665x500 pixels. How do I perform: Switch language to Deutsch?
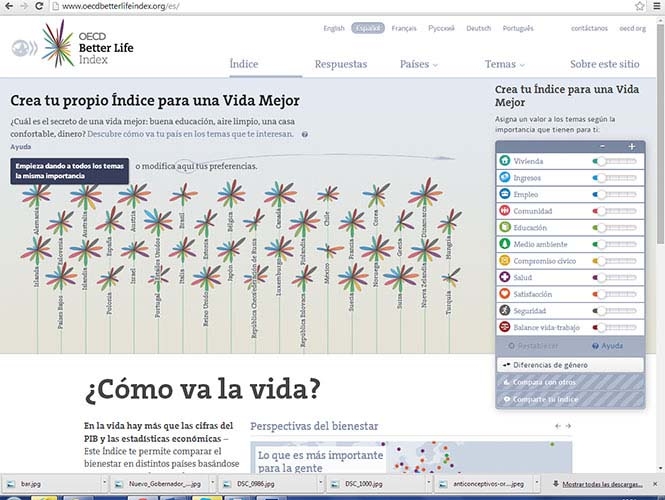pyautogui.click(x=478, y=28)
